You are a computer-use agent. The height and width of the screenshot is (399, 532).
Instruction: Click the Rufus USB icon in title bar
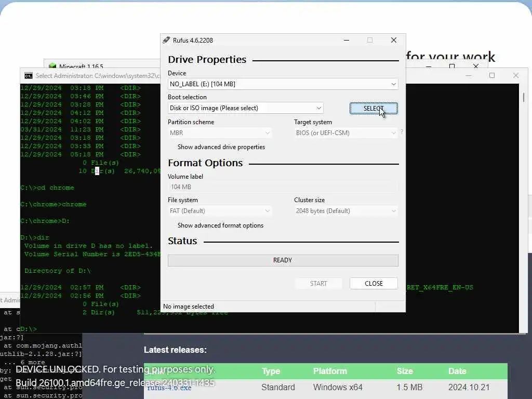click(166, 40)
